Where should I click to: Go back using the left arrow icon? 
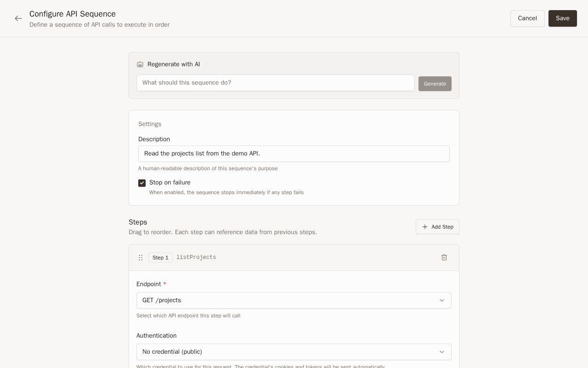point(18,18)
